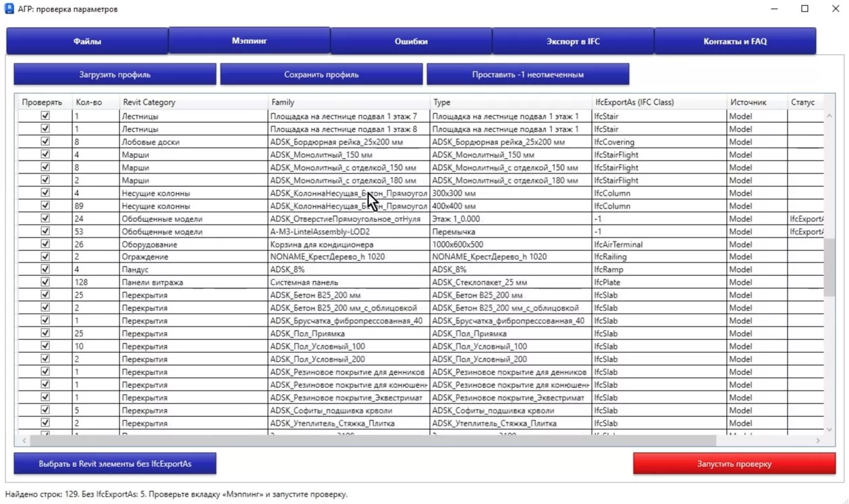Click the Кол-во column header
This screenshot has height=504, width=849.
coord(96,103)
